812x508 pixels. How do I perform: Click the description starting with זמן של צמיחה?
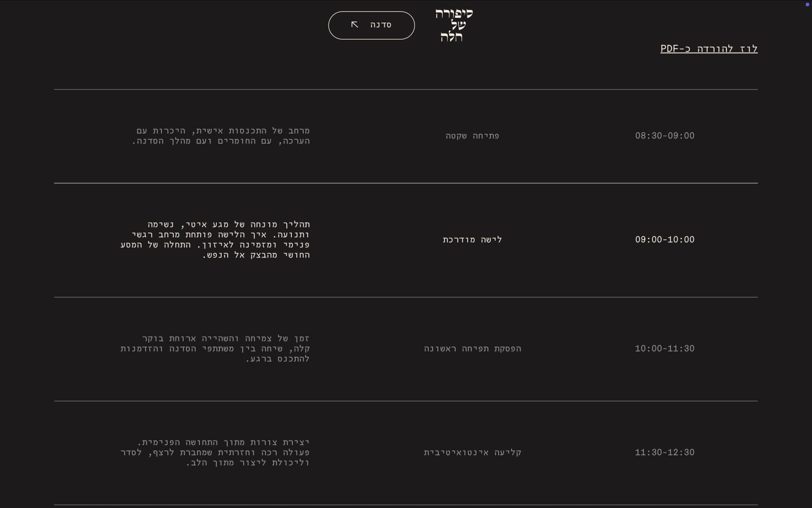215,348
